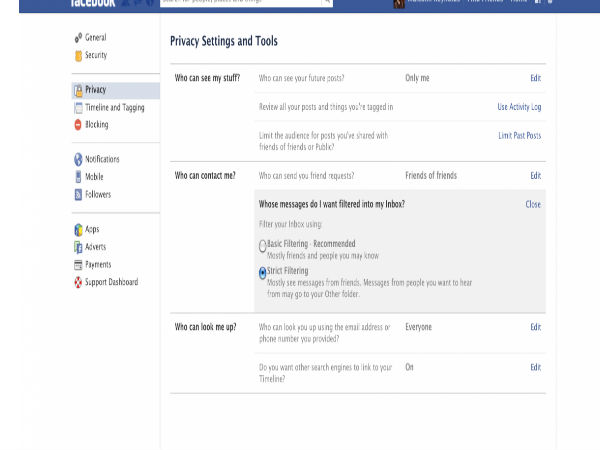Click the Security badge icon
Viewport: 600px width, 450px height.
point(78,55)
